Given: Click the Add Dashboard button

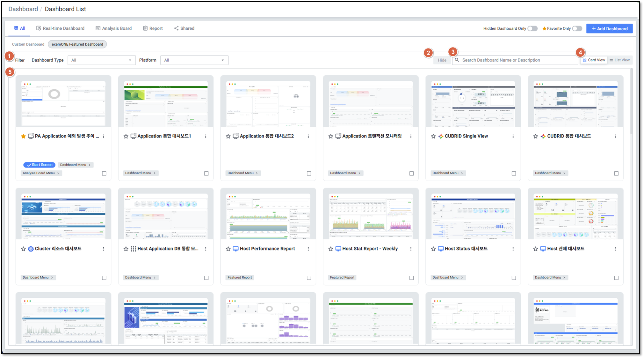Looking at the screenshot, I should [x=609, y=28].
